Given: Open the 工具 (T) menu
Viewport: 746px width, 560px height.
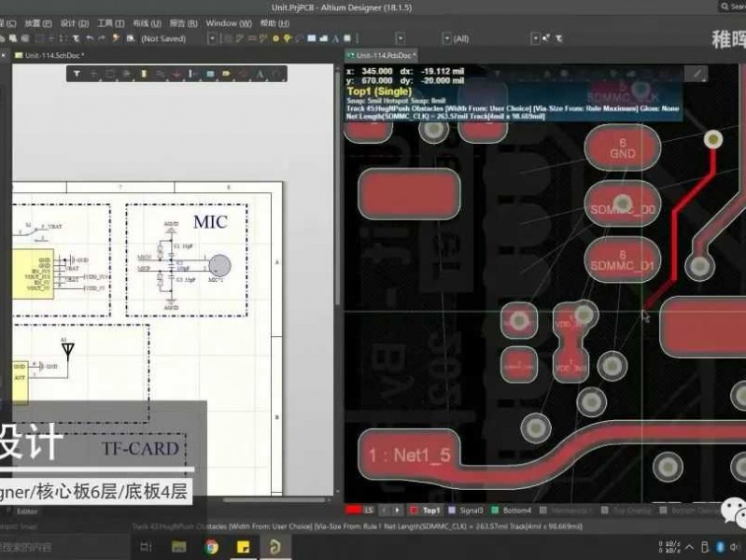Looking at the screenshot, I should coord(110,23).
